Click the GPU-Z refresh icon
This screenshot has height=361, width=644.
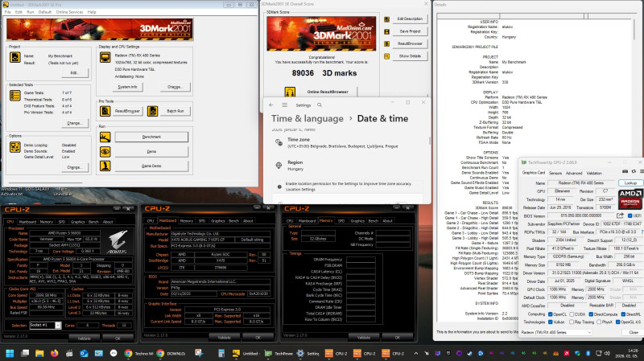pyautogui.click(x=634, y=171)
